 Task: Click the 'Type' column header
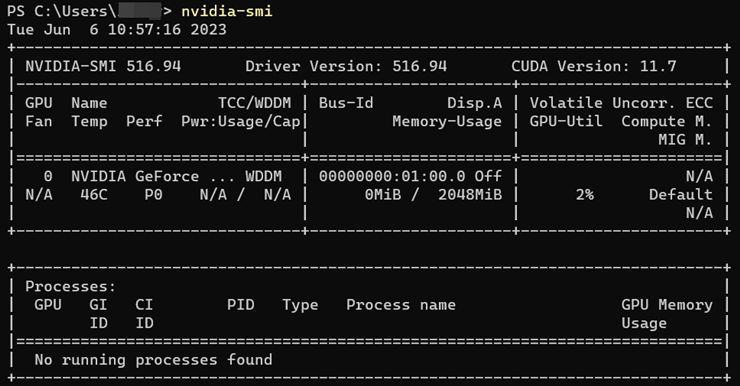coord(300,305)
